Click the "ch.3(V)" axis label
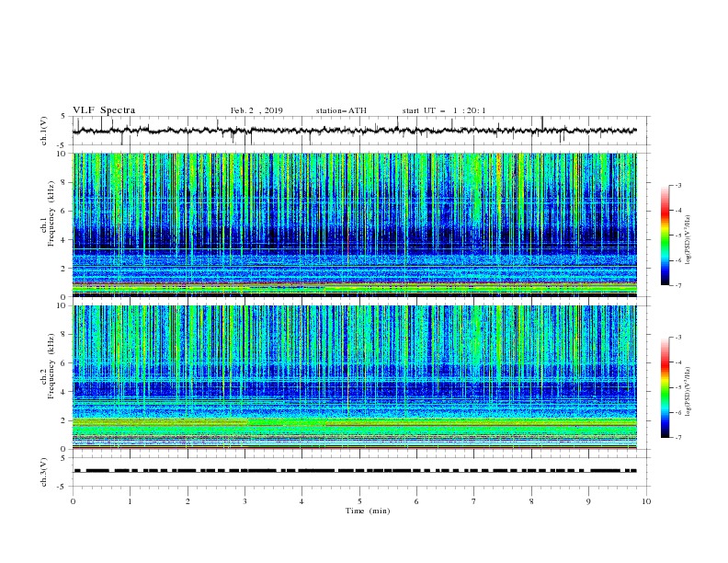The width and height of the screenshot is (728, 563). point(44,472)
